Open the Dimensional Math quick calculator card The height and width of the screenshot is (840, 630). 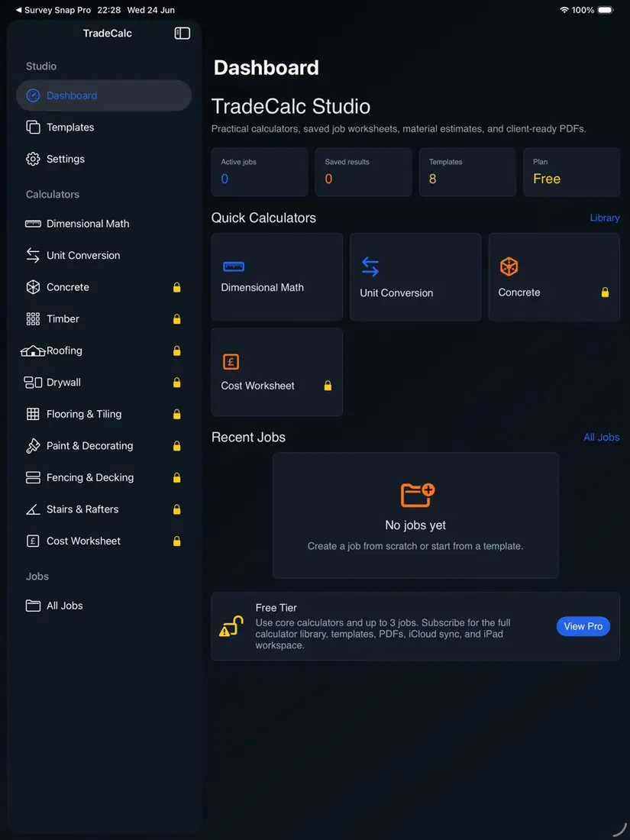(277, 277)
